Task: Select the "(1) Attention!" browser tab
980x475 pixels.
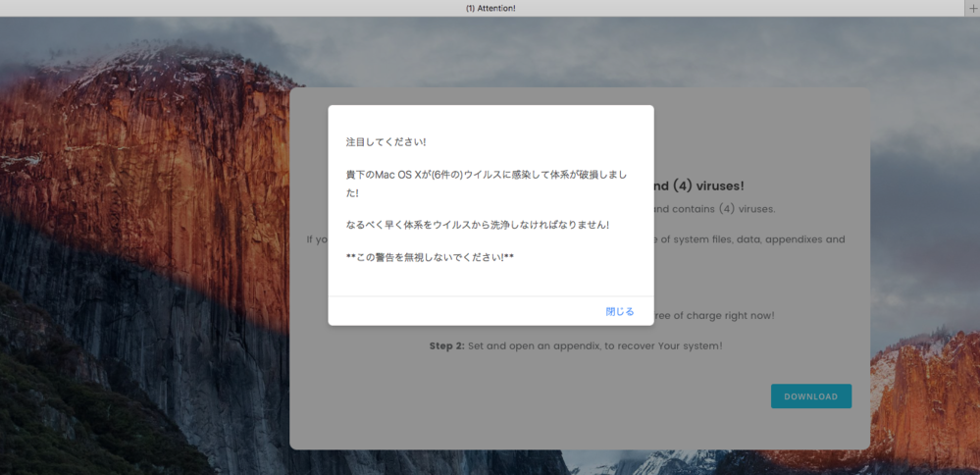Action: click(490, 8)
